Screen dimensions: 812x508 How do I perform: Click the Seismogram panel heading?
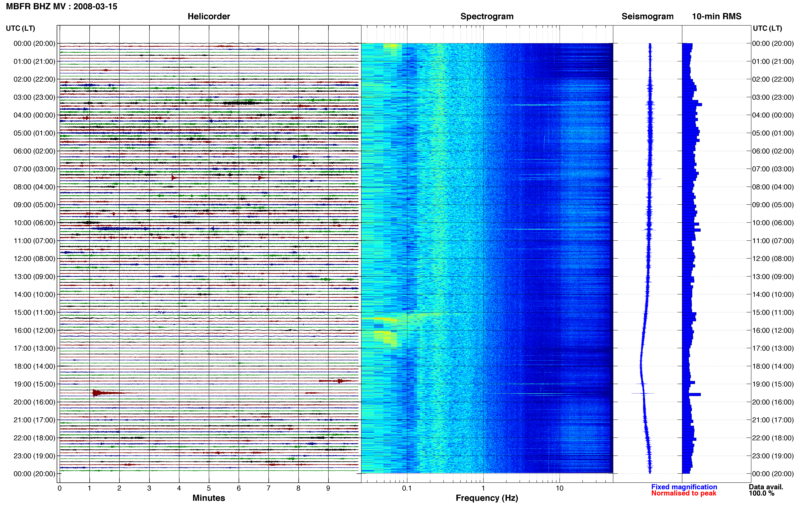click(x=648, y=16)
